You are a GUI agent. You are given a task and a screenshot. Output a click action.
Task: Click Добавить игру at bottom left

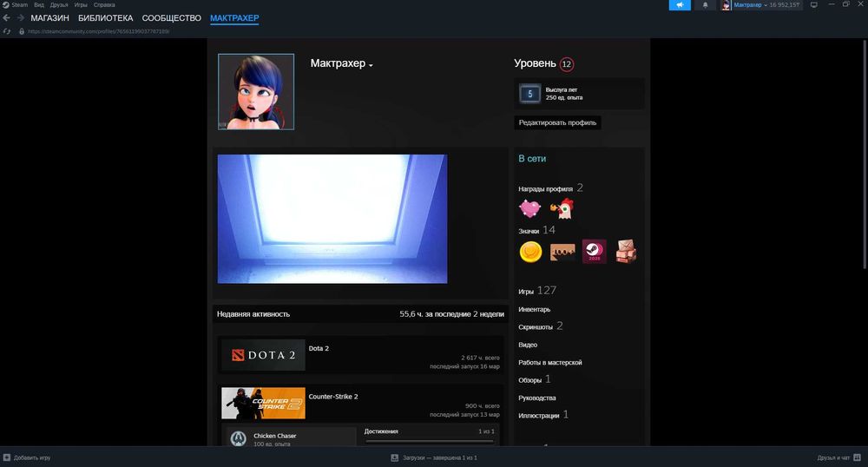pyautogui.click(x=32, y=457)
